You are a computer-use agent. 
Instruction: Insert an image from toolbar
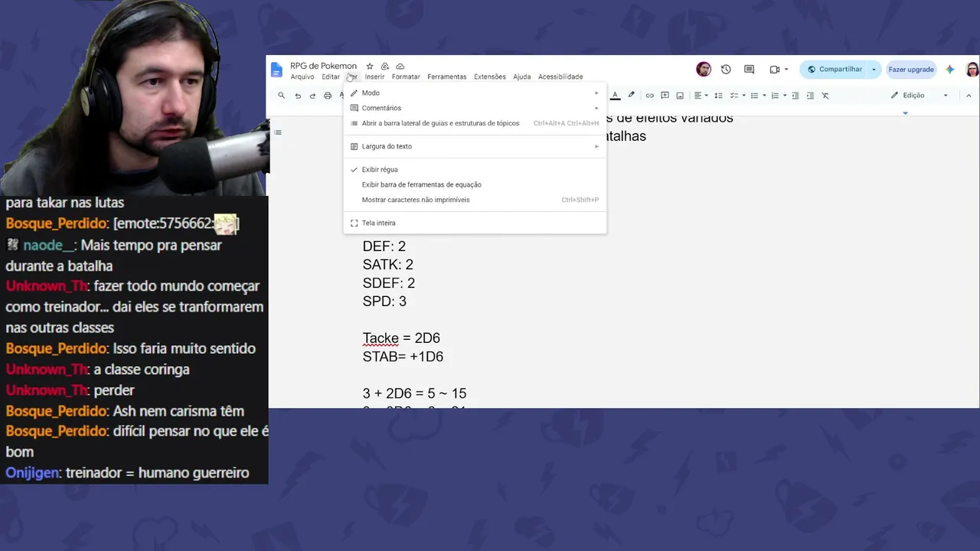point(680,96)
